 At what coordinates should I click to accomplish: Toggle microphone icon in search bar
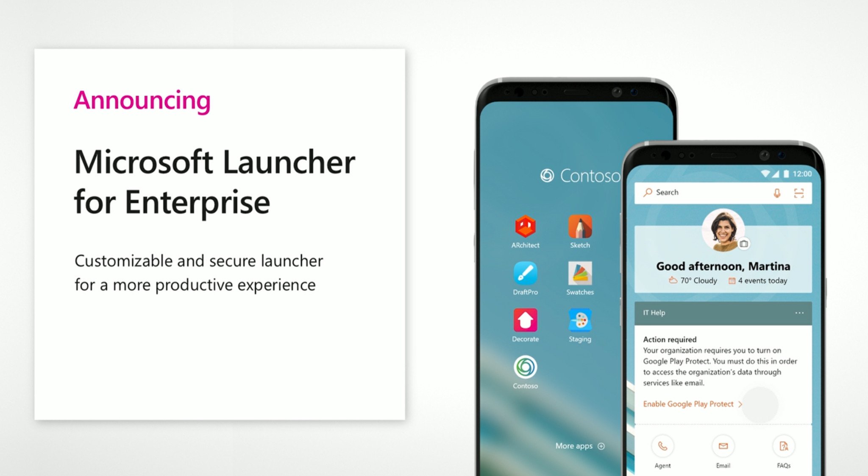pyautogui.click(x=776, y=193)
